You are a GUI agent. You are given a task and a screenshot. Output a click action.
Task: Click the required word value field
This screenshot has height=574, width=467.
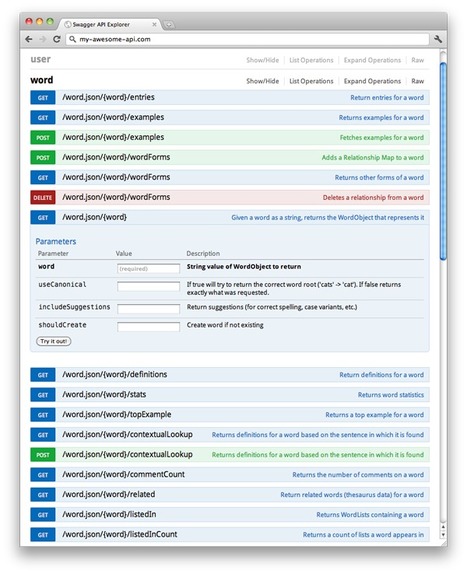[x=149, y=269]
